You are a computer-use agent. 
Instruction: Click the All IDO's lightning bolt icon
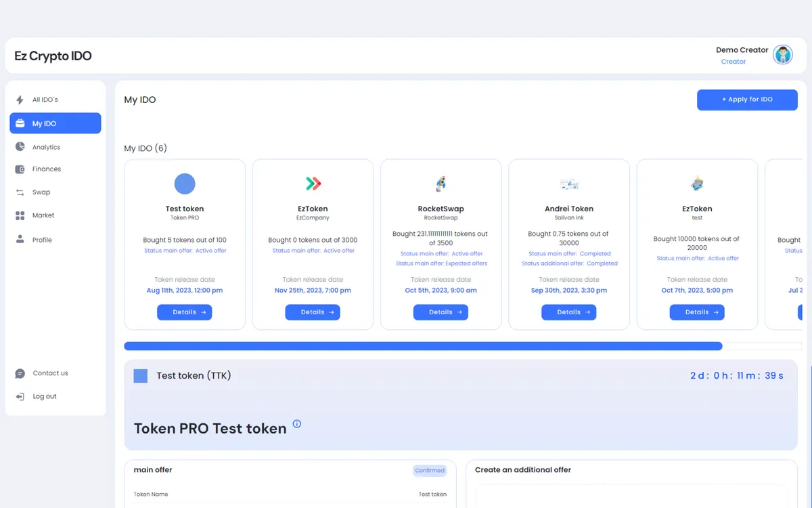[20, 100]
